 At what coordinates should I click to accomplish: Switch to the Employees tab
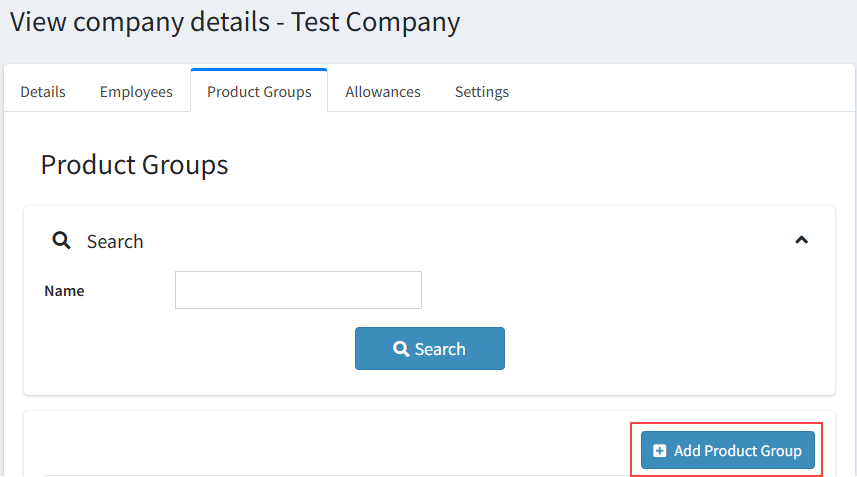tap(136, 92)
